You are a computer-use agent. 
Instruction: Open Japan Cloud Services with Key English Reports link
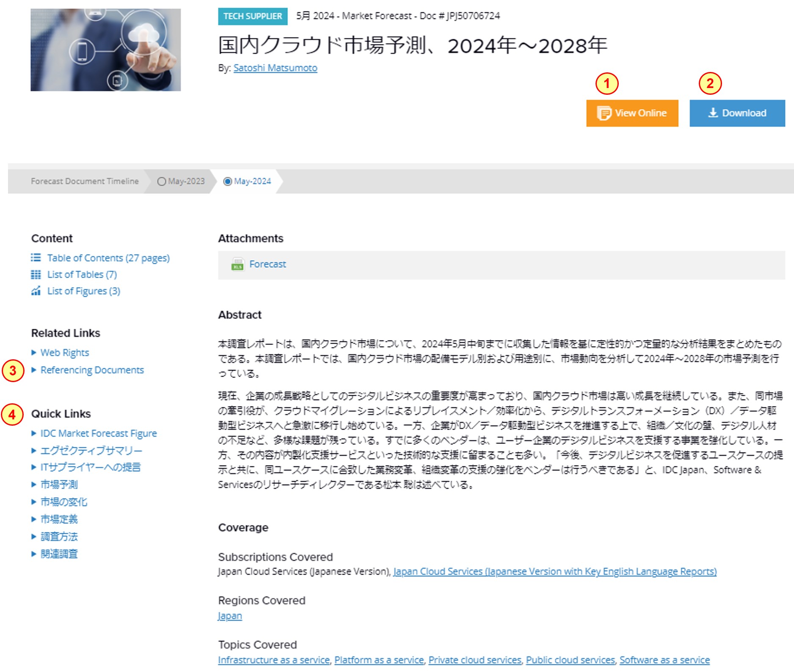click(555, 572)
